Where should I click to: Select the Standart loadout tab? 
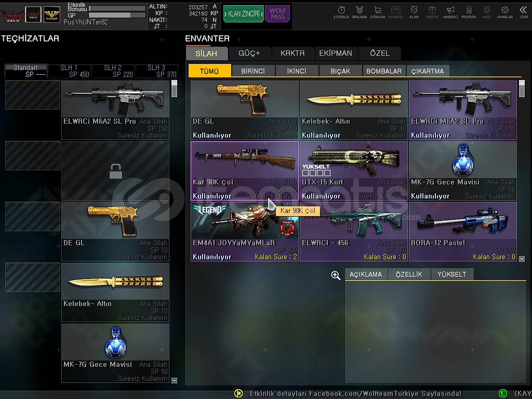point(26,71)
